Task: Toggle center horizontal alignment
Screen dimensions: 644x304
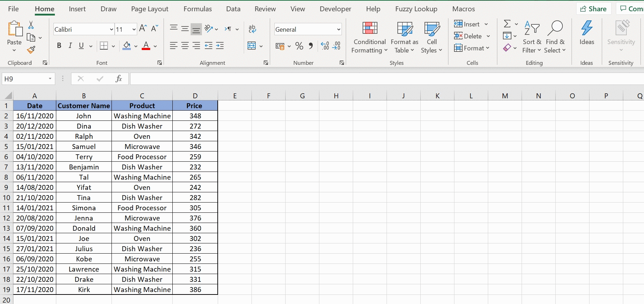Action: [x=185, y=46]
